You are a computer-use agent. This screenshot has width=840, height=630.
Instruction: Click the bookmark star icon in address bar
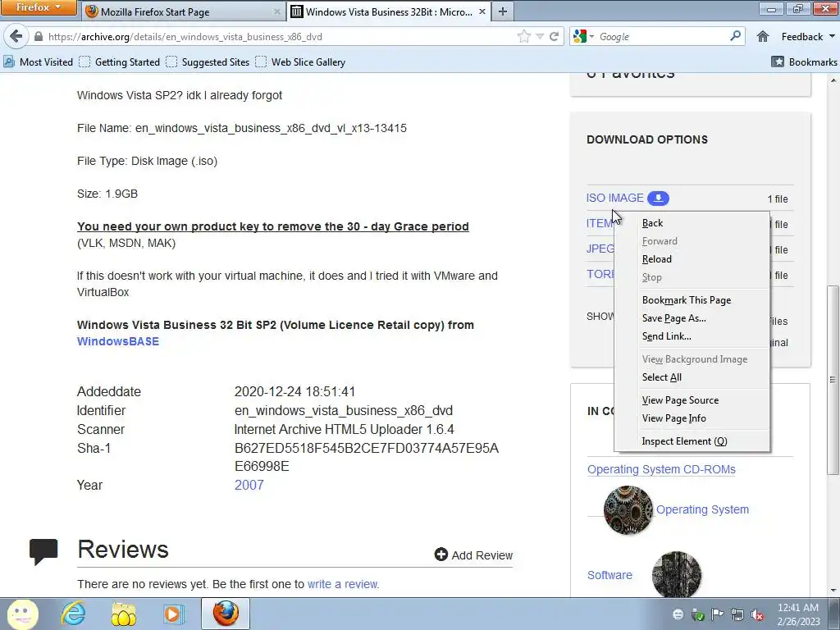pyautogui.click(x=524, y=36)
